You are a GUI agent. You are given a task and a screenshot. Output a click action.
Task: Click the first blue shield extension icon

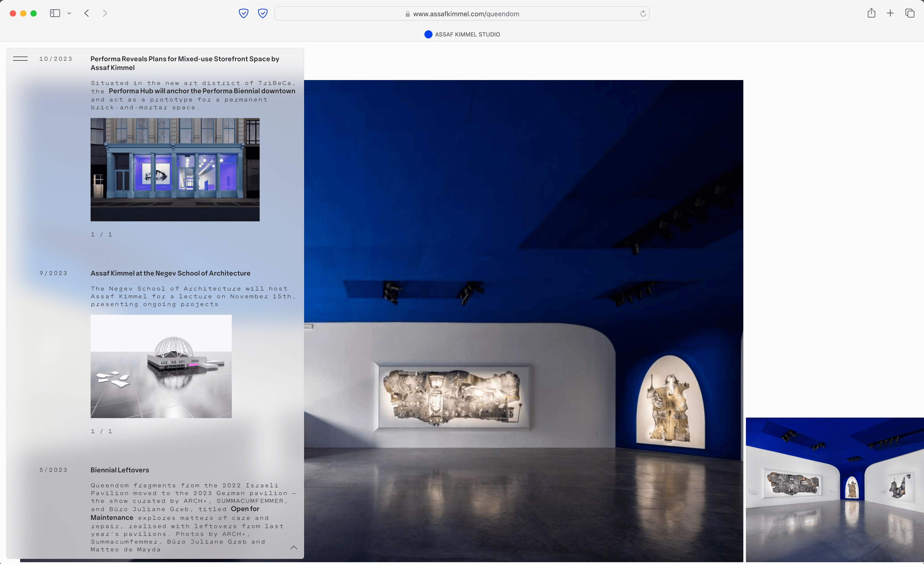(x=243, y=13)
